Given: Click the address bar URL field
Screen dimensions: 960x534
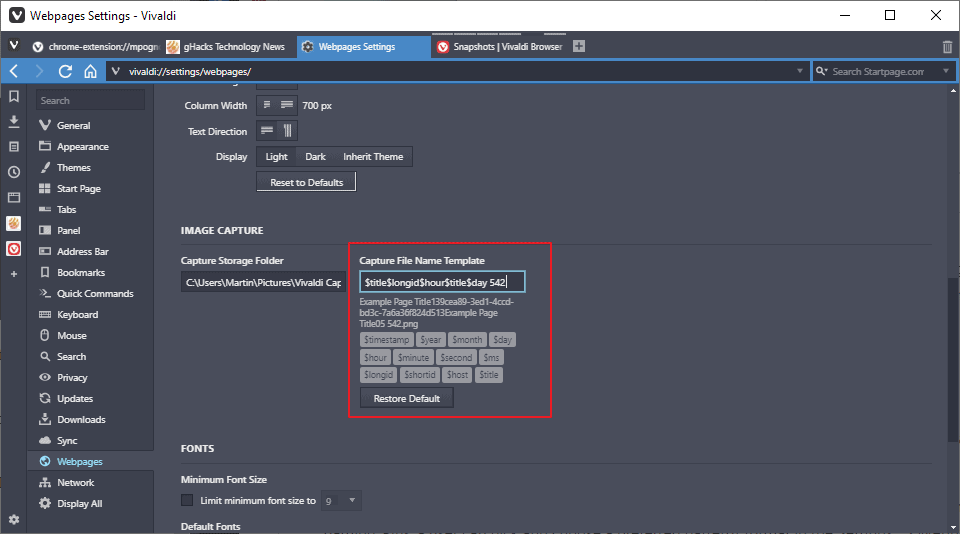Looking at the screenshot, I should [x=458, y=72].
